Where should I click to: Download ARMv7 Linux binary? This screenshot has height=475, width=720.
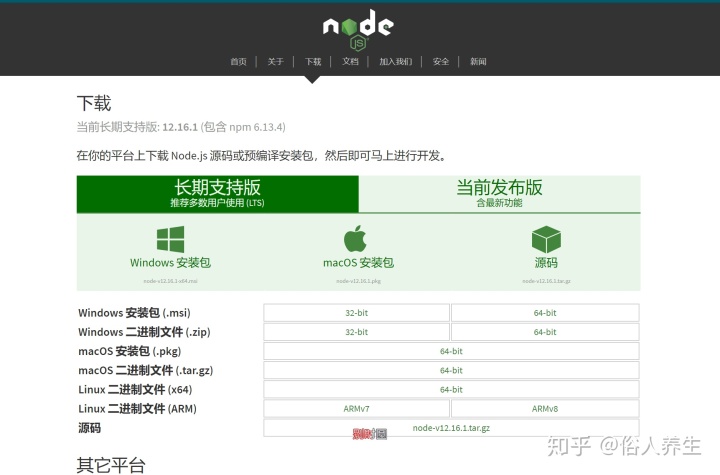click(356, 409)
